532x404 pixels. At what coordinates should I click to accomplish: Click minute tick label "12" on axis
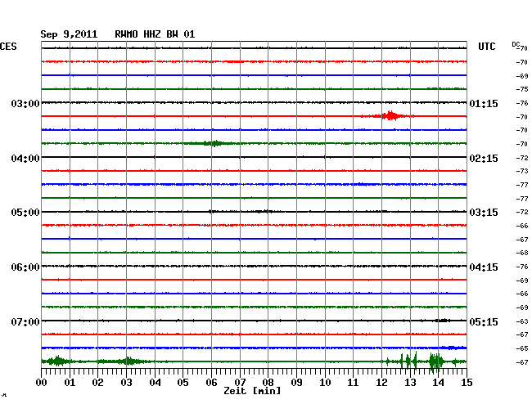[x=381, y=382]
